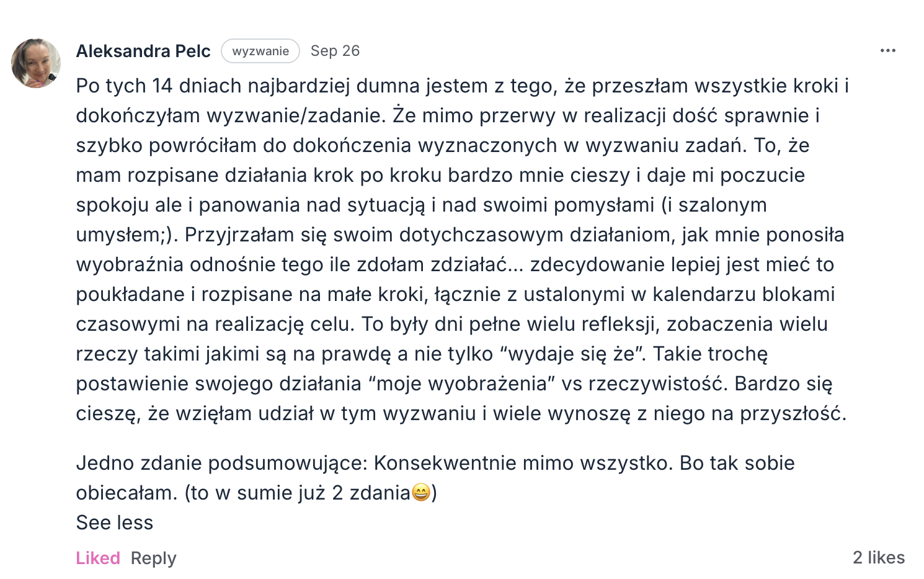
Task: Unlike the comment via Liked
Action: pyautogui.click(x=98, y=558)
